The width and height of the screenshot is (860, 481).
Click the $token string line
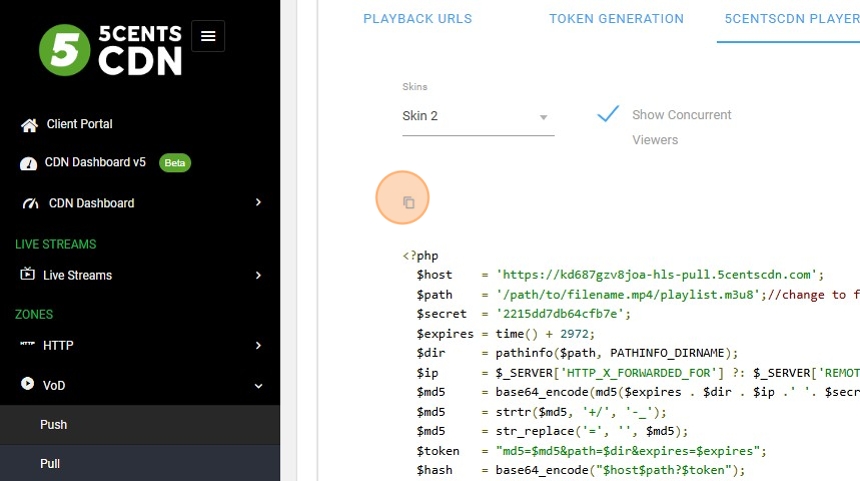[x=591, y=451]
